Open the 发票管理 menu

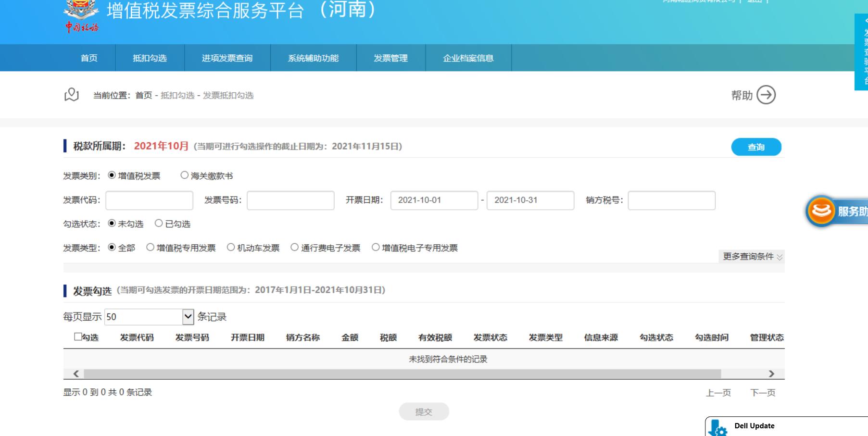[390, 58]
